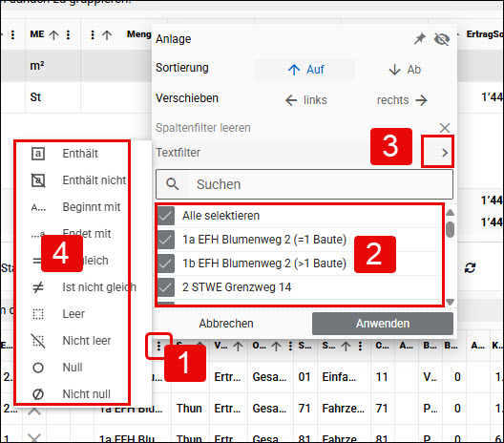504x443 pixels.
Task: Click the crossed-box icon beside Enthält nicht
Action: (x=38, y=180)
